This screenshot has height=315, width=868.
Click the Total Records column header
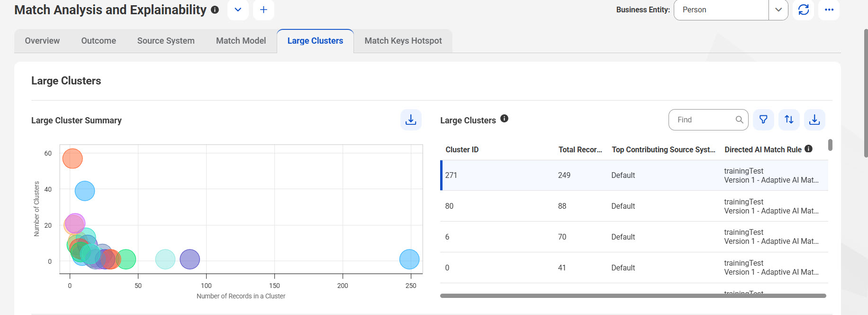pos(580,149)
